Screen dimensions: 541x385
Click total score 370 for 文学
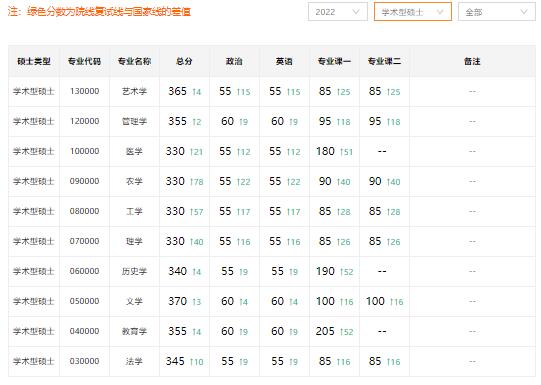click(x=177, y=302)
